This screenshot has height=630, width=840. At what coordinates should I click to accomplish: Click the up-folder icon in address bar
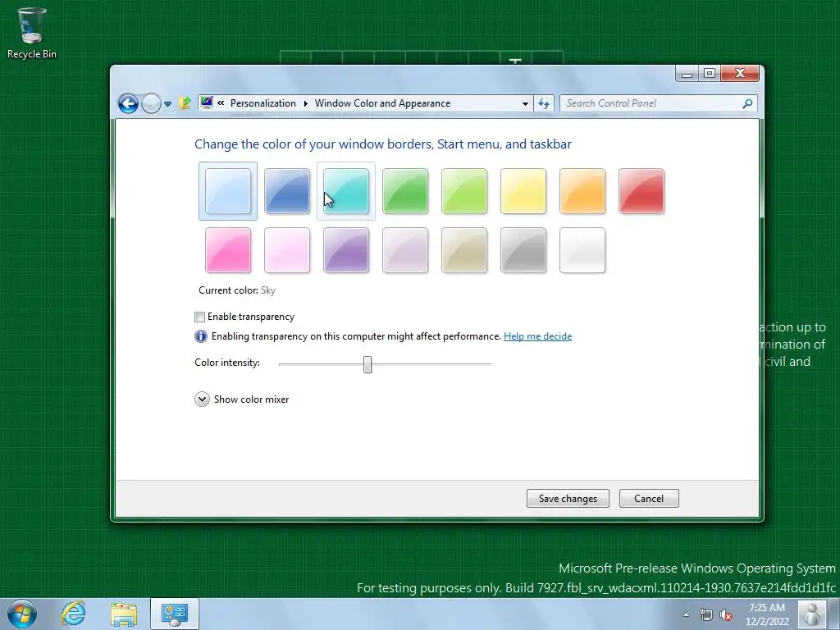click(185, 103)
